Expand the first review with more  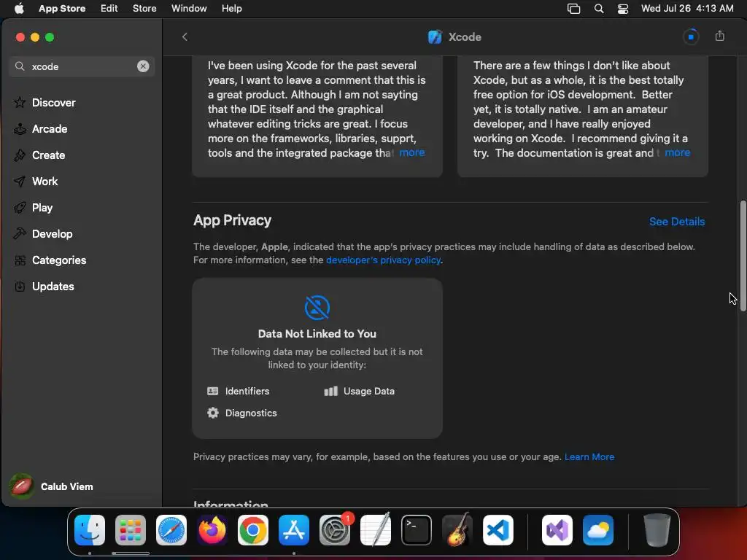[411, 152]
